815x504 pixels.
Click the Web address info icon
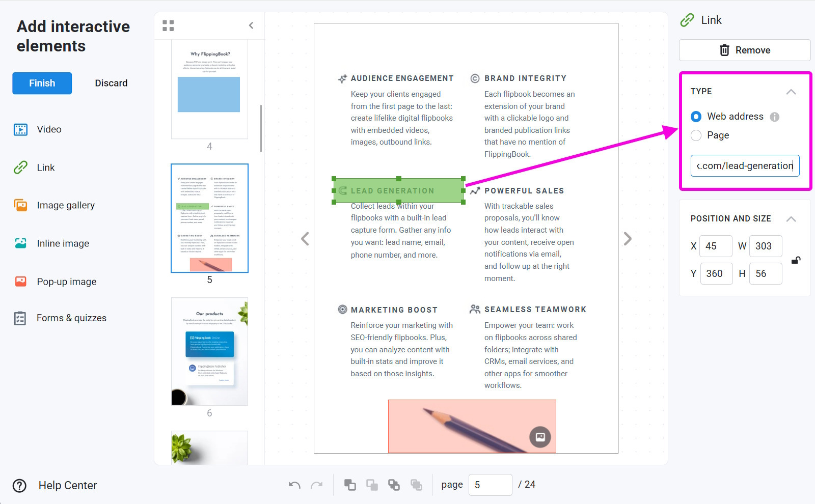pyautogui.click(x=775, y=117)
